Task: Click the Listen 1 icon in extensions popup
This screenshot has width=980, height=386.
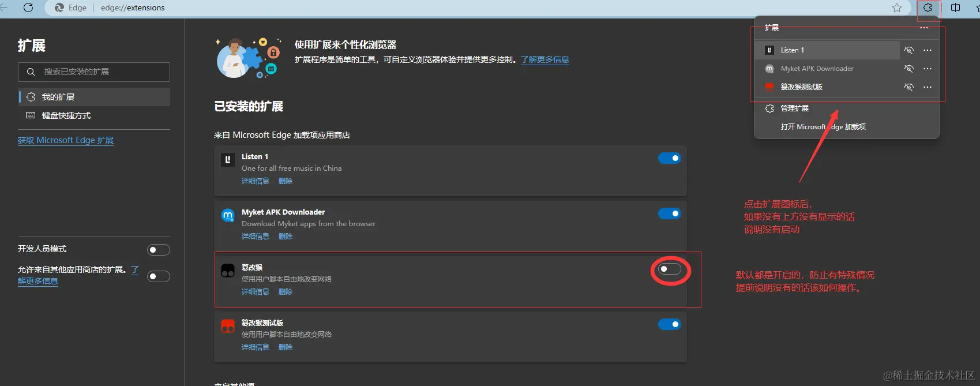Action: 769,50
